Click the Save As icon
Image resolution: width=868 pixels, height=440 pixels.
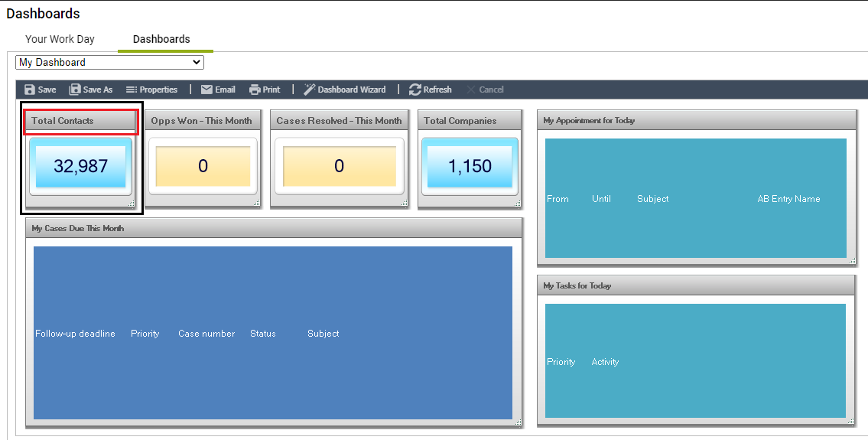coord(75,90)
